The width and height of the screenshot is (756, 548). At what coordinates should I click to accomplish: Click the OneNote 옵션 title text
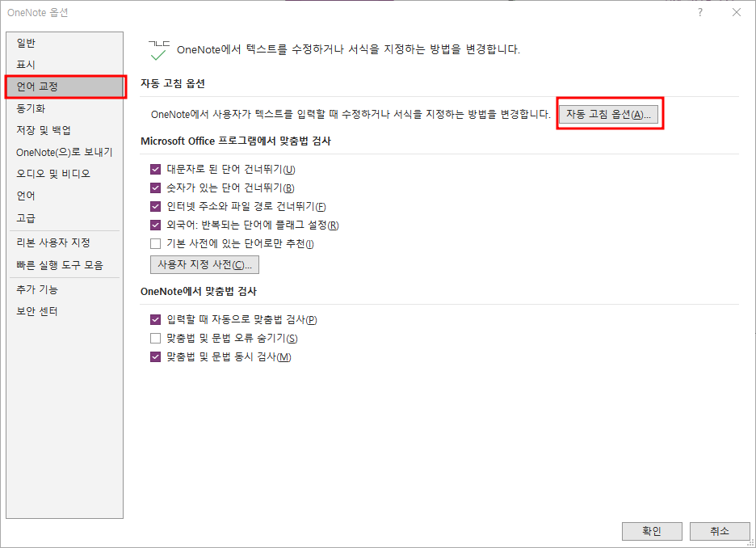tap(38, 13)
